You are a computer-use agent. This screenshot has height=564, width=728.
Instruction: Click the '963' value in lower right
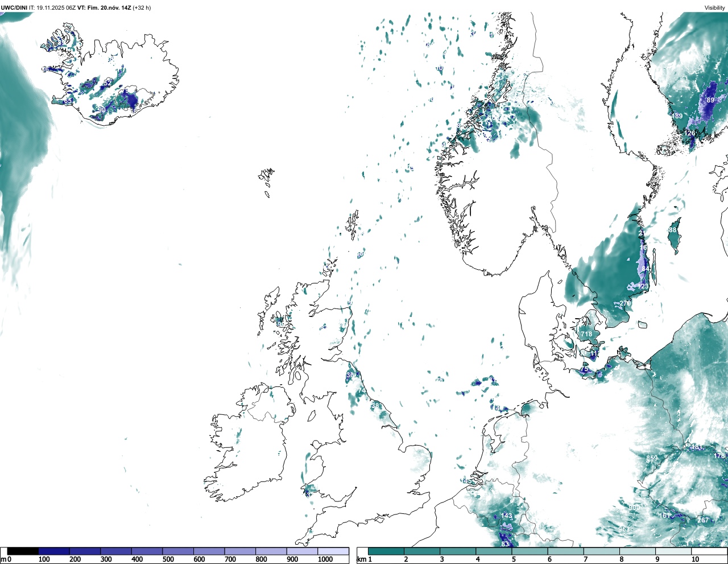(624, 529)
